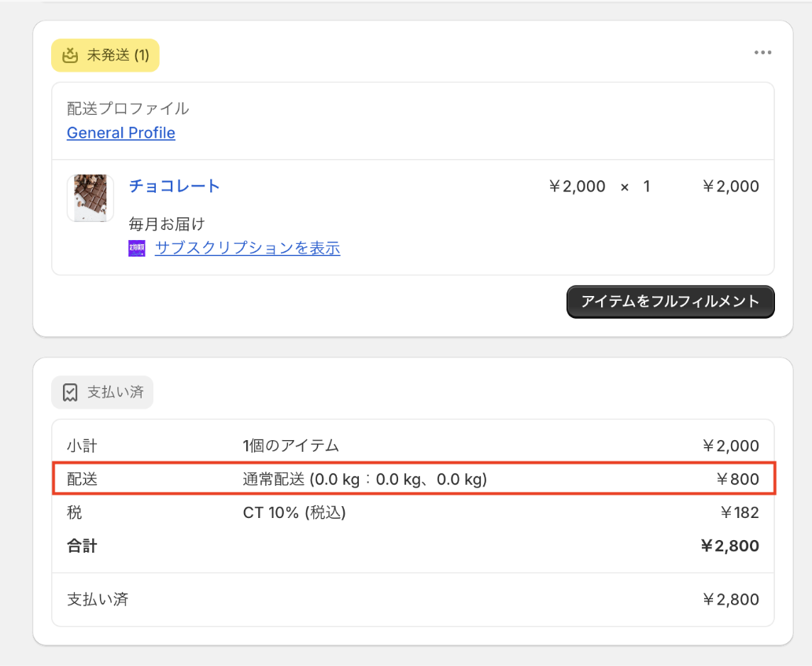Click the bold 合計 total label
Viewport: 812px width, 666px height.
coord(82,546)
